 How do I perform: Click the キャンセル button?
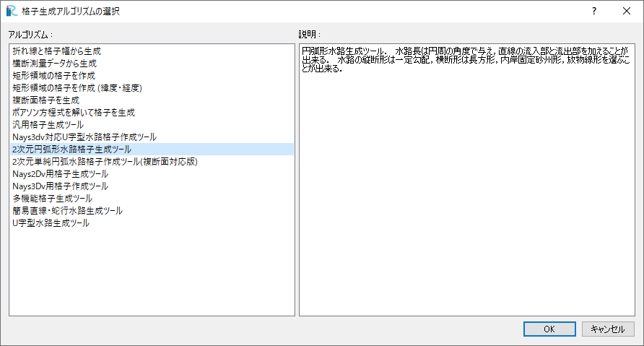[x=608, y=329]
